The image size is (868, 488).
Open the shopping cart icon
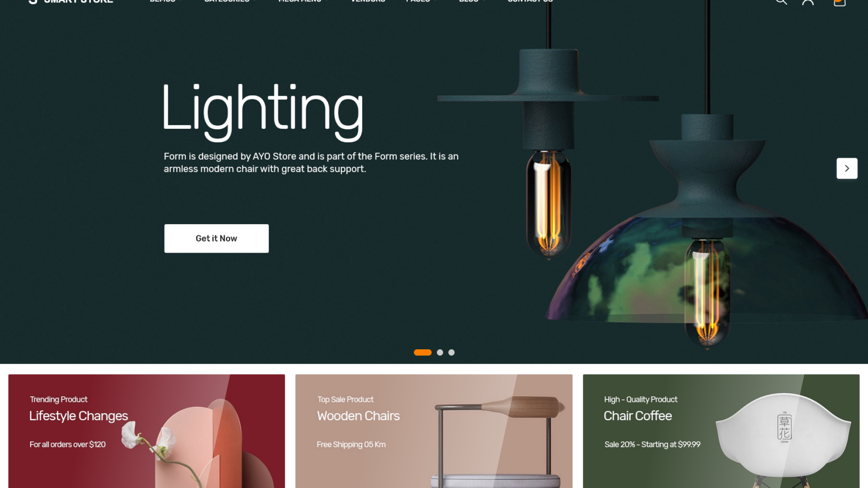[x=840, y=2]
